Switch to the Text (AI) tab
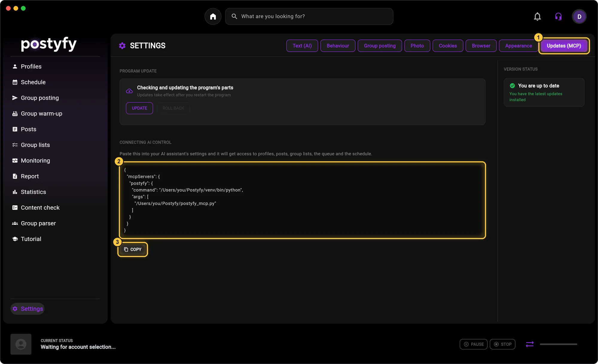 [302, 46]
